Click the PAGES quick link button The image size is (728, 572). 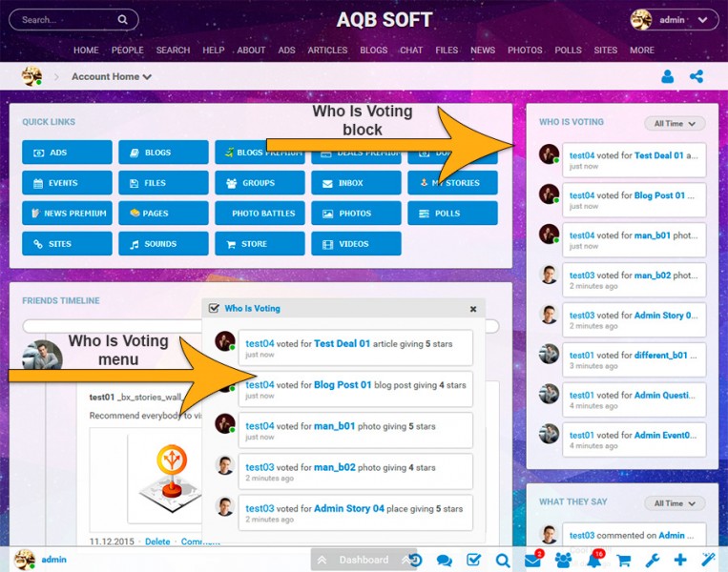[x=163, y=214]
